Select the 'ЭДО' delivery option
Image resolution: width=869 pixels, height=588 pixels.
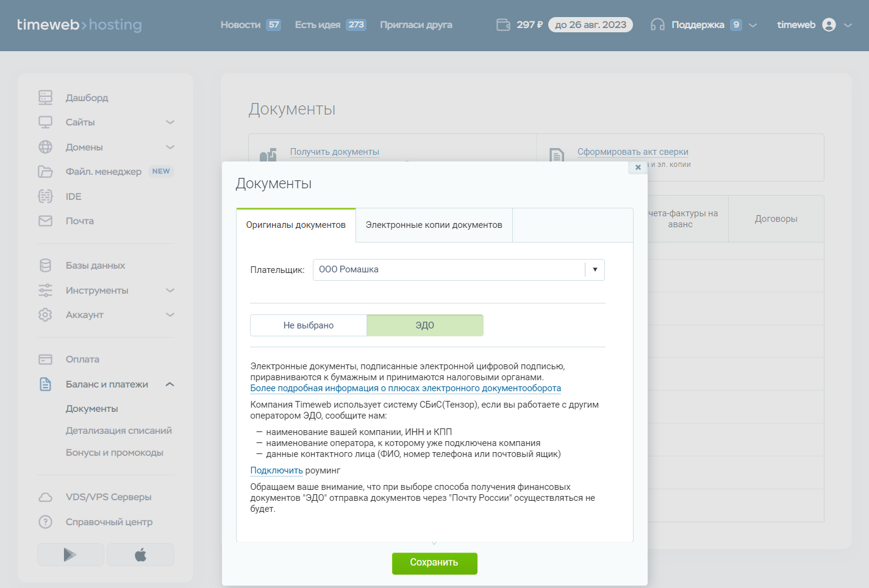425,325
